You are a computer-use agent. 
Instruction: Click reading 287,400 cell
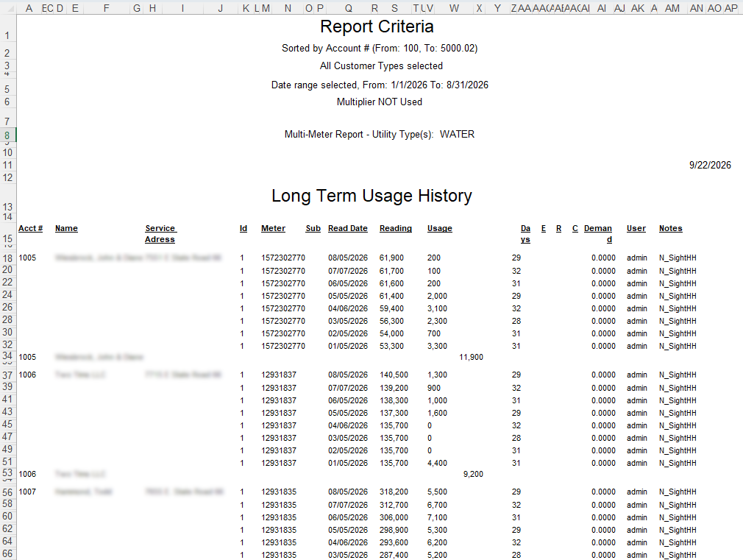(394, 556)
